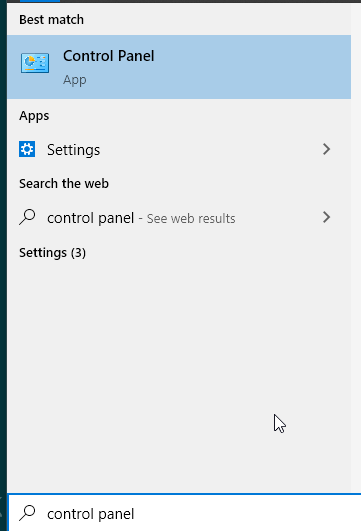Place cursor after typed 'control panel' text

click(135, 514)
